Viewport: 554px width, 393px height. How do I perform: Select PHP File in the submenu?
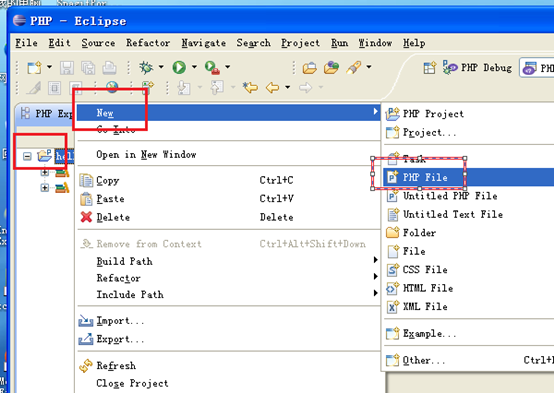(468, 177)
